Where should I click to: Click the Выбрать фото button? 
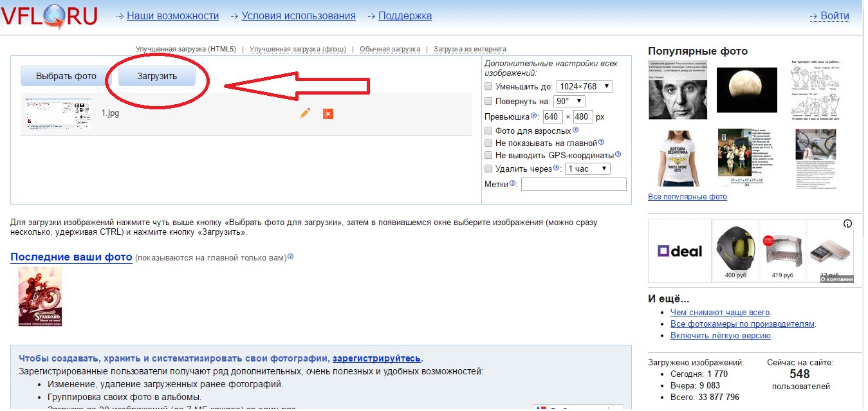point(66,76)
